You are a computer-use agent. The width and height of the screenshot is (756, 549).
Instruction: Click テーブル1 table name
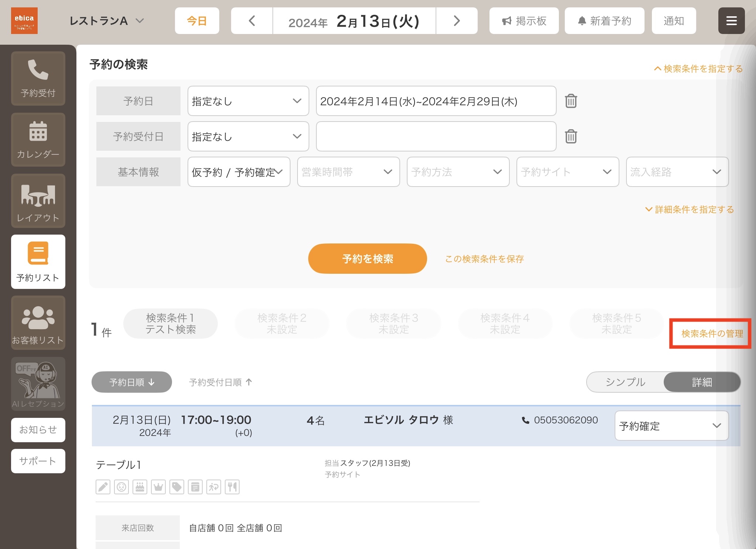pyautogui.click(x=118, y=465)
